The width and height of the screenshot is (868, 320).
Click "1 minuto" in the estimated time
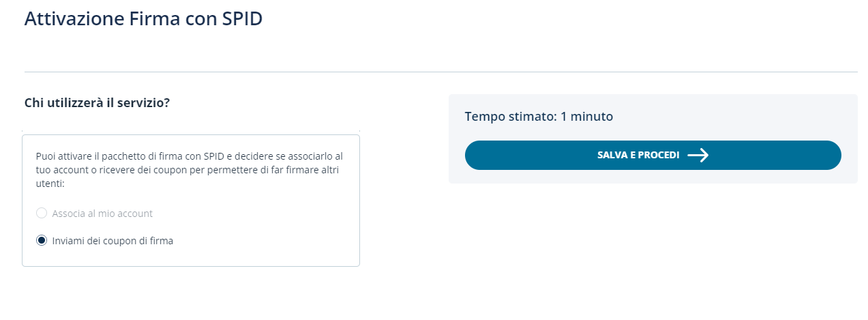click(x=586, y=117)
